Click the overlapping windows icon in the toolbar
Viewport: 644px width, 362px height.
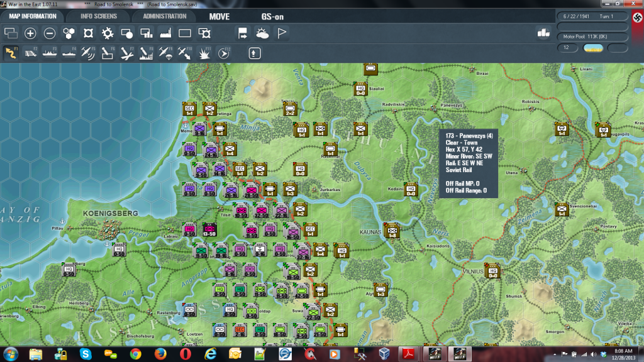click(11, 33)
